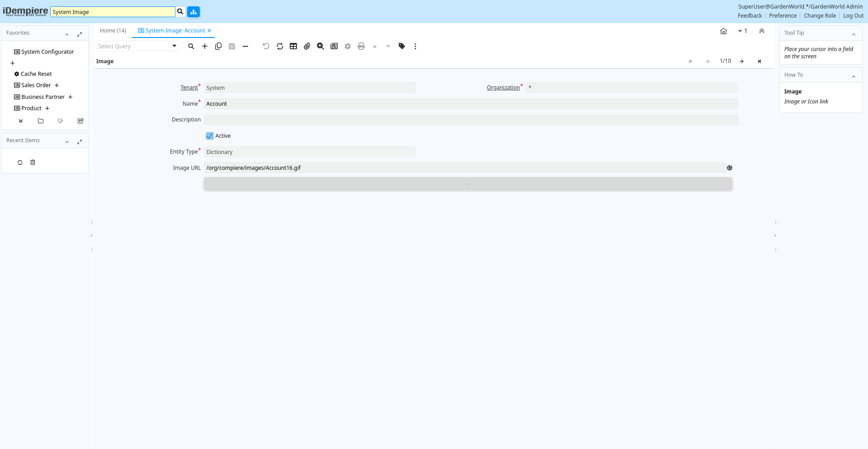
Task: Click the New Record plus icon in toolbar
Action: point(205,46)
